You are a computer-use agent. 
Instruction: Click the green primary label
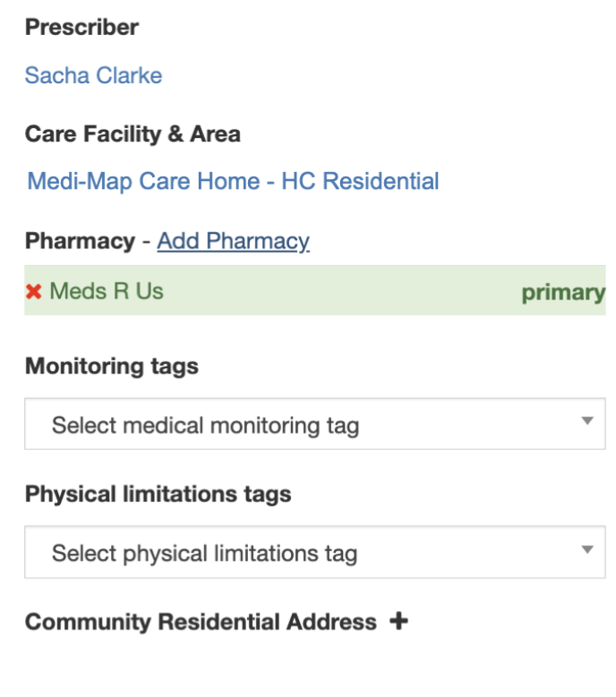pyautogui.click(x=562, y=293)
